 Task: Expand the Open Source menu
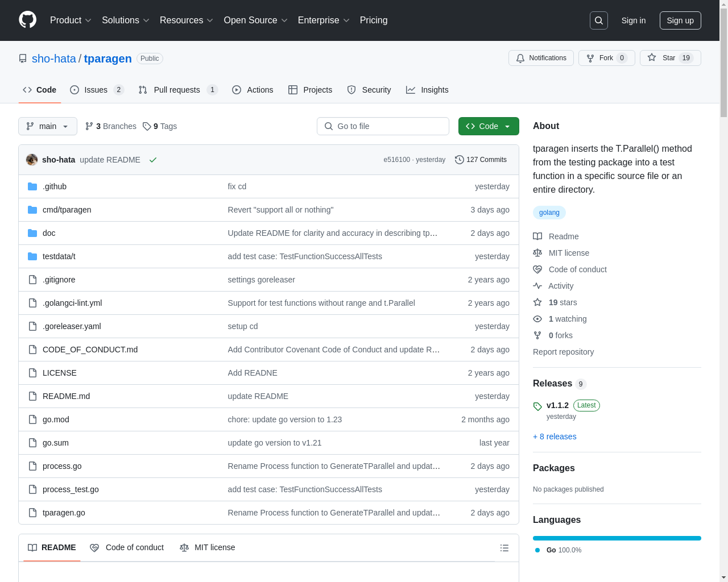256,20
